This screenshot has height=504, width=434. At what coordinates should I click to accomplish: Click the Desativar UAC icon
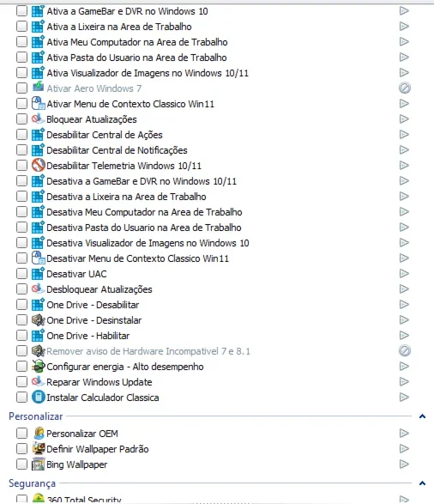(x=38, y=274)
